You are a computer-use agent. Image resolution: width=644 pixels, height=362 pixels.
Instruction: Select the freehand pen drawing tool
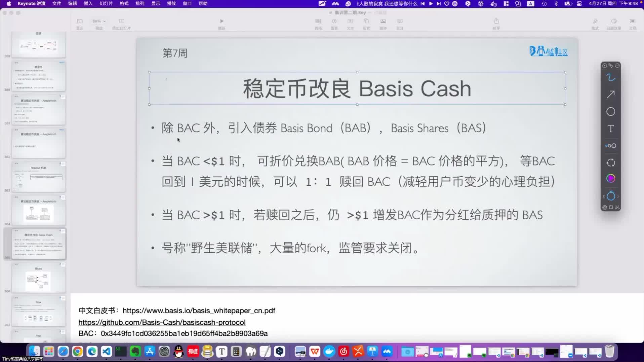[610, 78]
